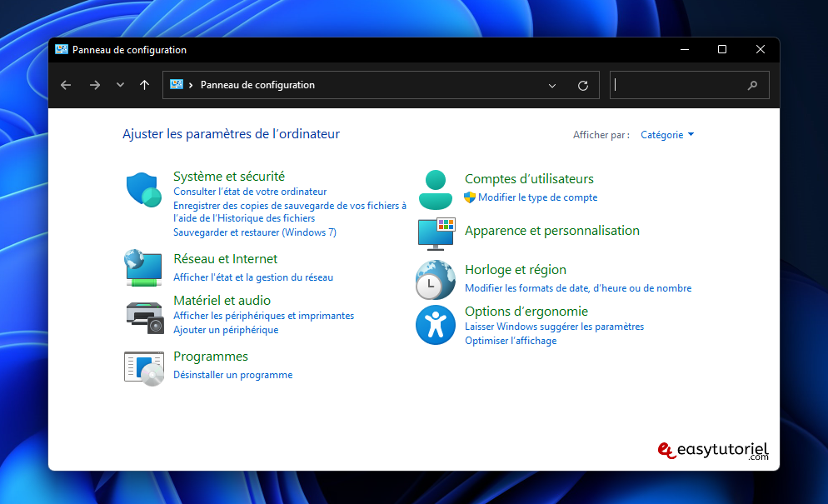Go forward with the right arrow
This screenshot has width=828, height=504.
pyautogui.click(x=94, y=85)
